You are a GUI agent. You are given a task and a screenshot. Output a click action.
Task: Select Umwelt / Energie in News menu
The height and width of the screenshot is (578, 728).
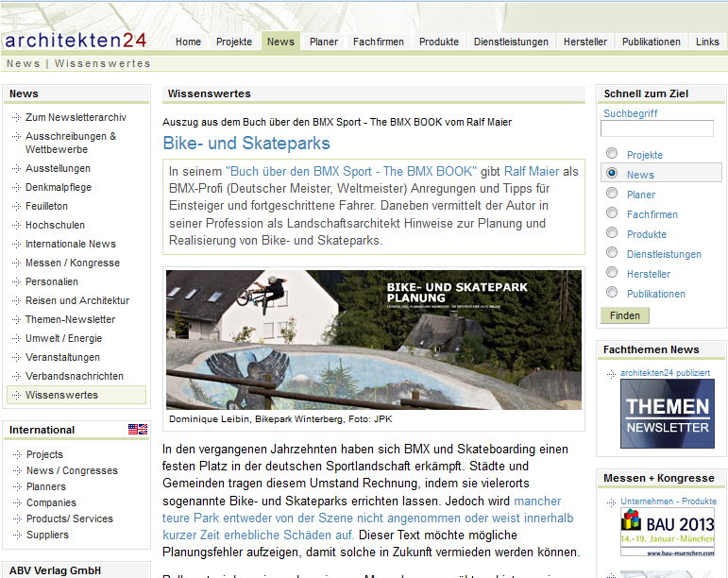coord(63,338)
